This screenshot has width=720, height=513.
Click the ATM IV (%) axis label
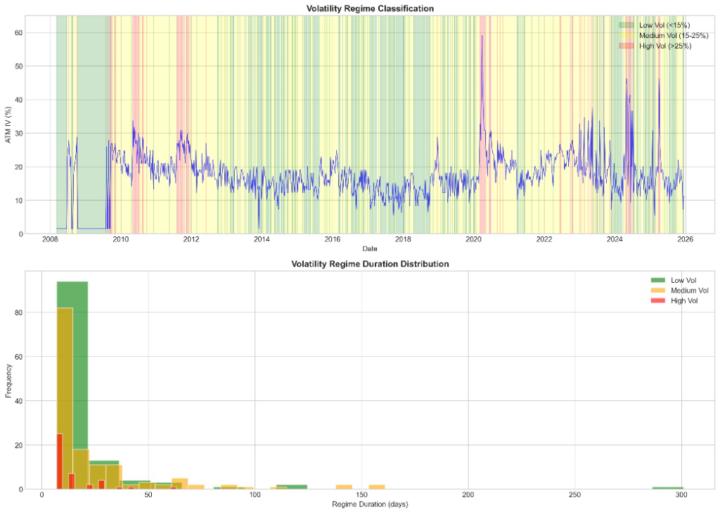click(x=8, y=124)
